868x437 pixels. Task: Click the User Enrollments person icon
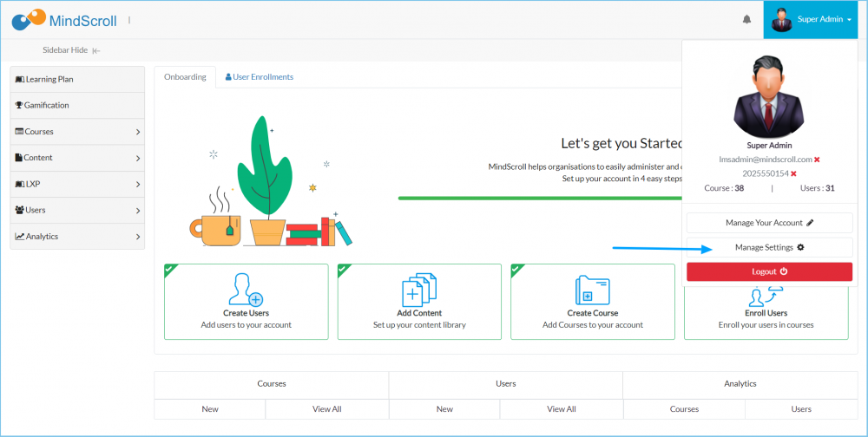tap(228, 77)
